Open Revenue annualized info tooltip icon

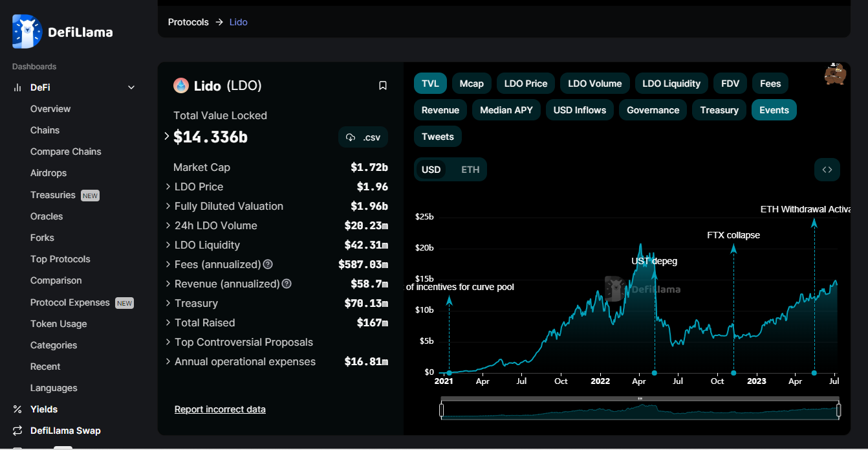[x=287, y=284]
